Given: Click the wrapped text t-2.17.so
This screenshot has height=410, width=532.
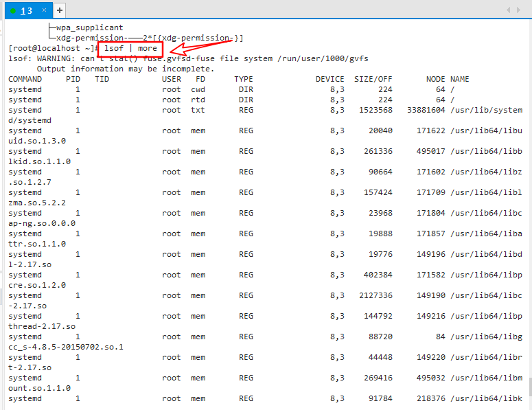Looking at the screenshot, I should pos(30,367).
